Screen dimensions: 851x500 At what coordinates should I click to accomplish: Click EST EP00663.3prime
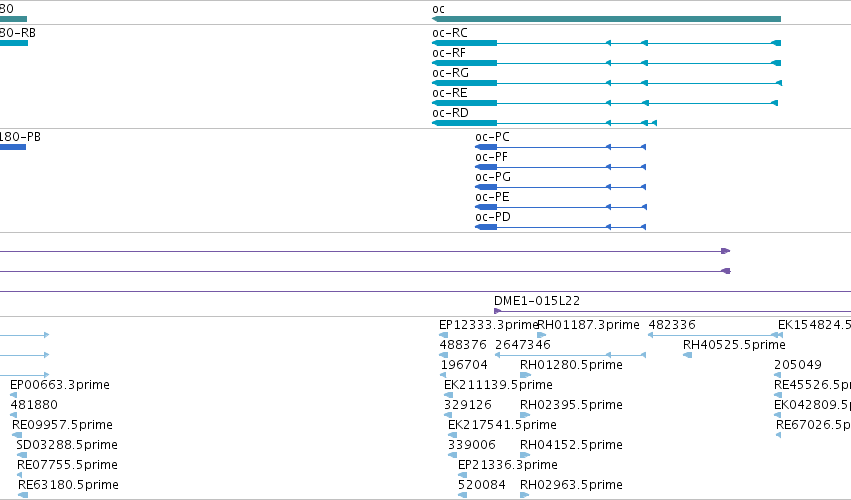tap(60, 385)
